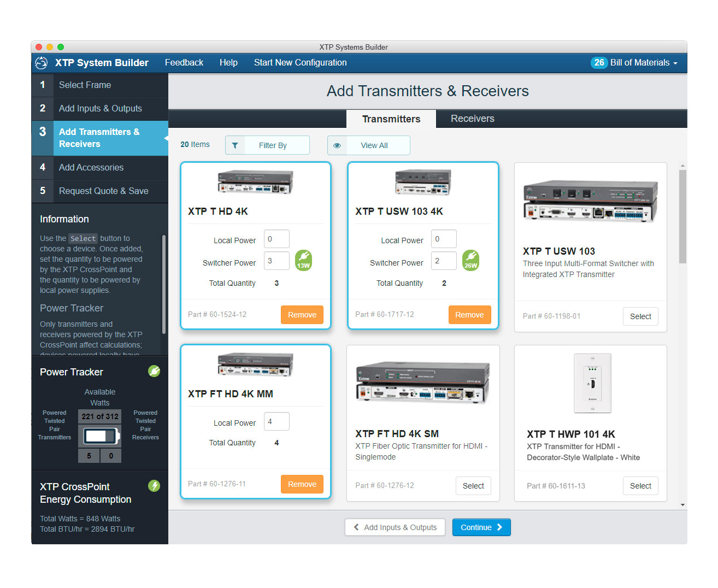Viewport: 718px width, 588px height.
Task: Click the 26 item count badge
Action: click(x=599, y=63)
